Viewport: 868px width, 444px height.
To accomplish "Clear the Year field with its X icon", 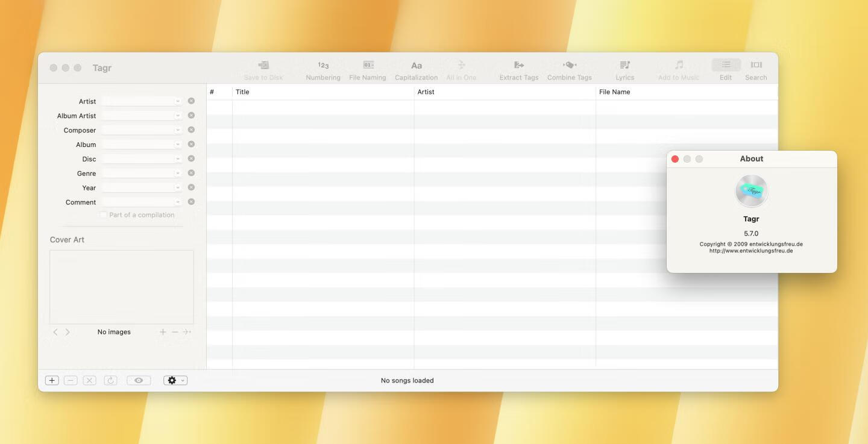I will pos(191,188).
